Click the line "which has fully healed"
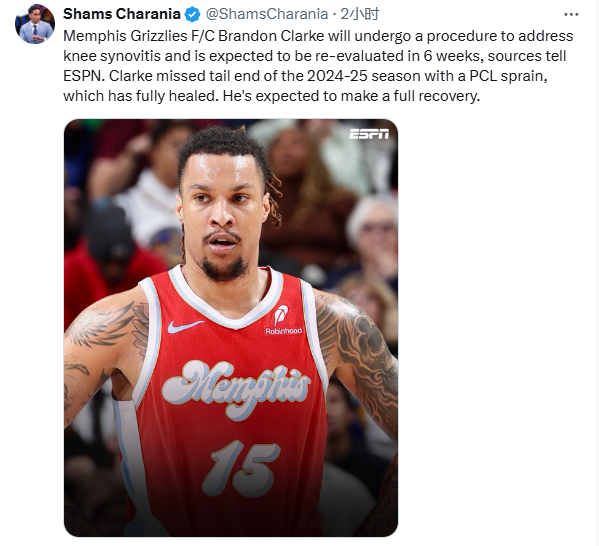The image size is (599, 546). [271, 96]
